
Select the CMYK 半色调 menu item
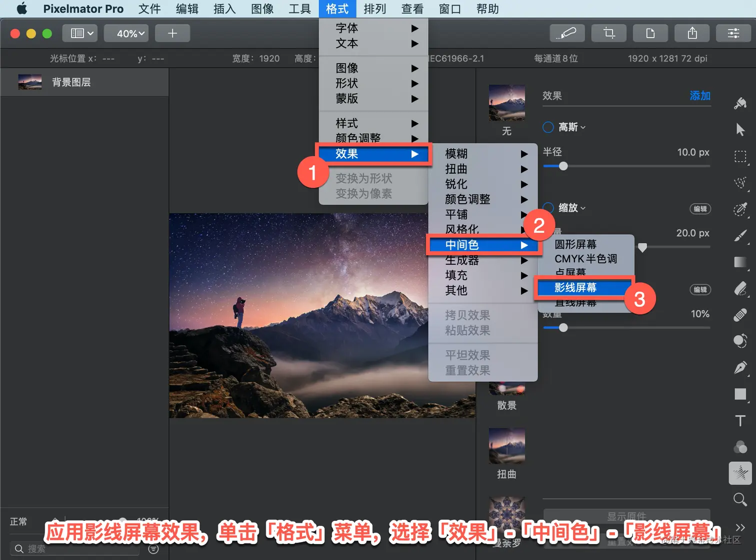586,259
